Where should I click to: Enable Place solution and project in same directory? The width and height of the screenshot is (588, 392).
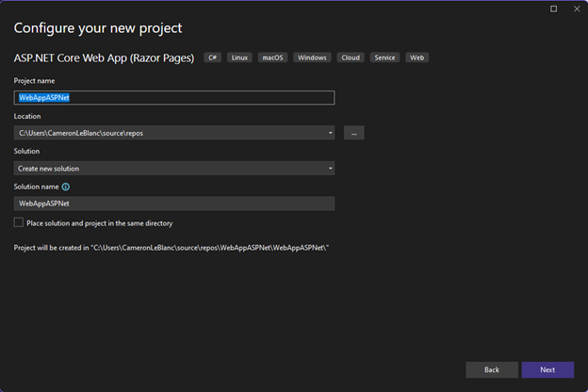(x=19, y=222)
